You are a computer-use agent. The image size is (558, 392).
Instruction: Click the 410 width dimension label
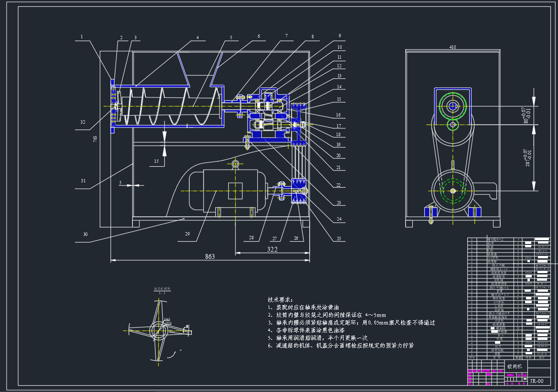pos(453,47)
